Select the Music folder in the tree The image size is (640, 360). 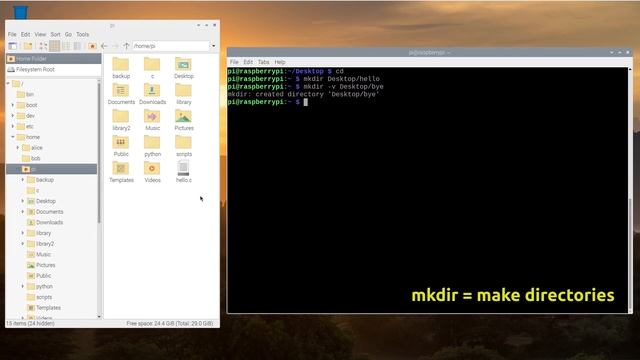coord(39,254)
